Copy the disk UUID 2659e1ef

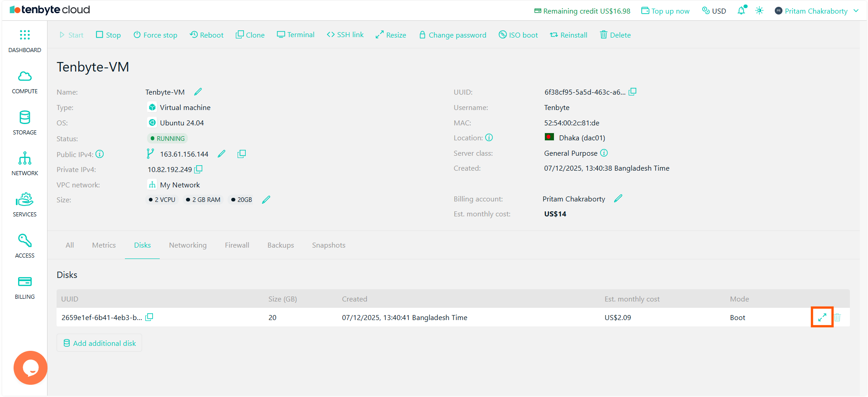click(x=149, y=317)
